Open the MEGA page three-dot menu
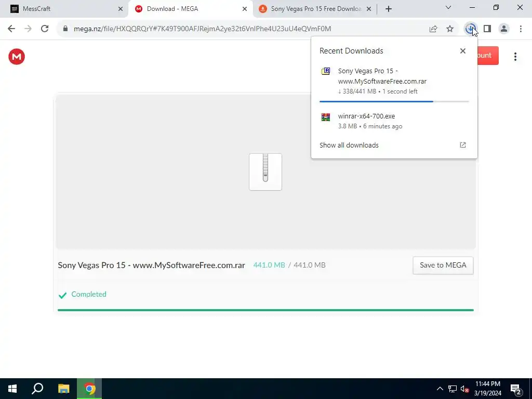The image size is (532, 399). click(515, 57)
